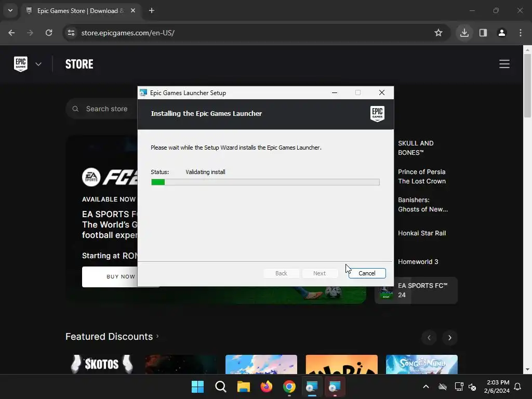Reload the Epic Games Store page

[49, 33]
